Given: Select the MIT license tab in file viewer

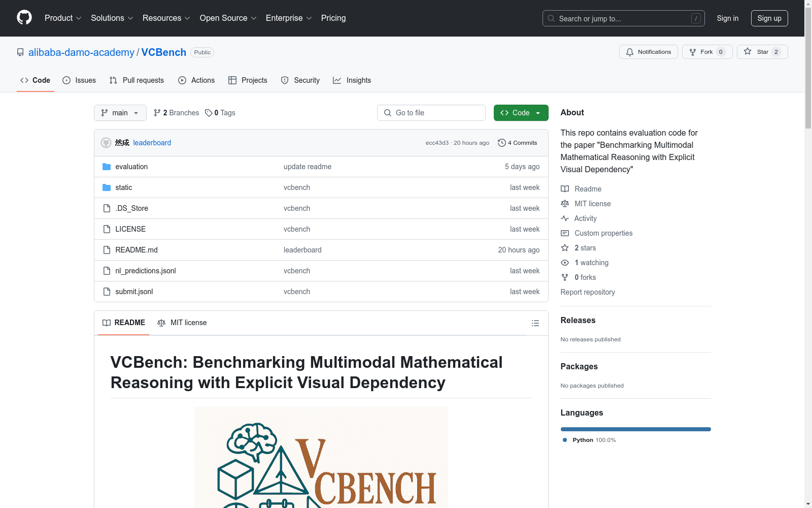Looking at the screenshot, I should pyautogui.click(x=182, y=323).
